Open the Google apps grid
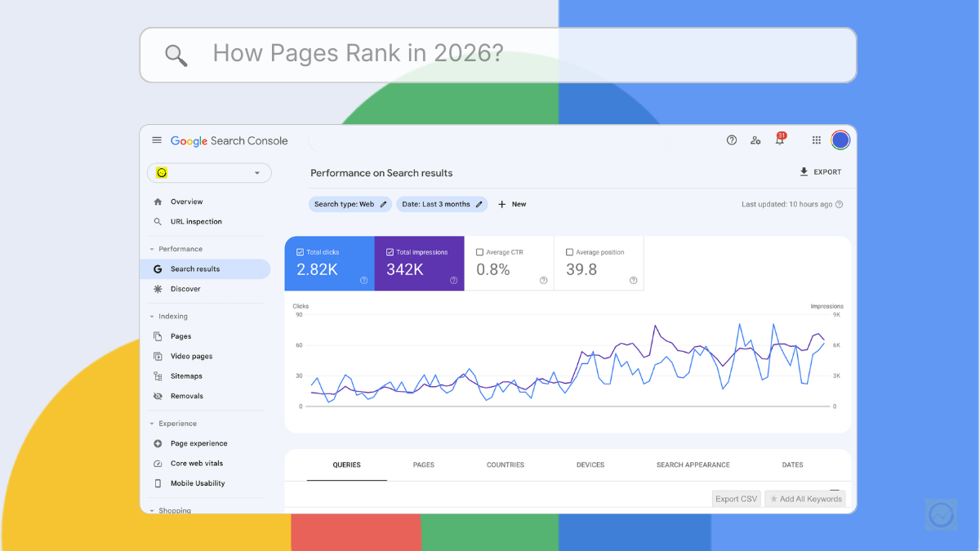 [816, 140]
